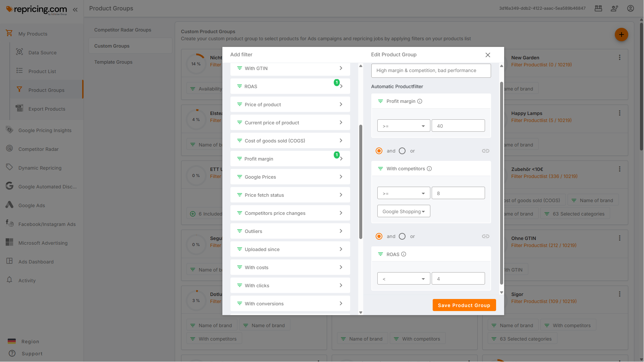Select 'and' after With competitors filter

[379, 236]
